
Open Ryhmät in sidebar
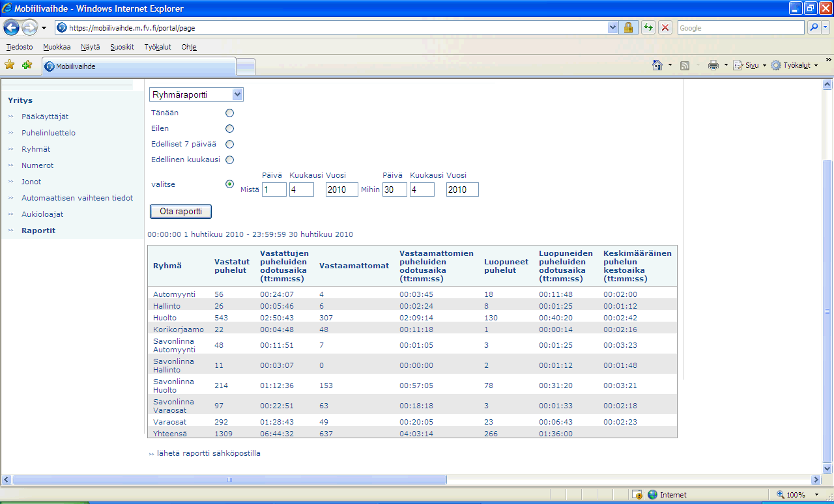coord(36,149)
